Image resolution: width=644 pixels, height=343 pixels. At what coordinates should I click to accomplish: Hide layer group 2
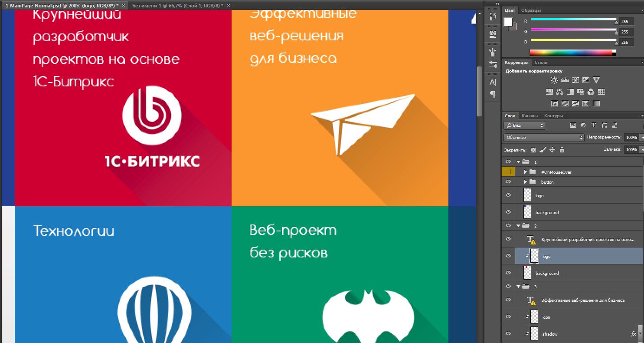click(508, 226)
